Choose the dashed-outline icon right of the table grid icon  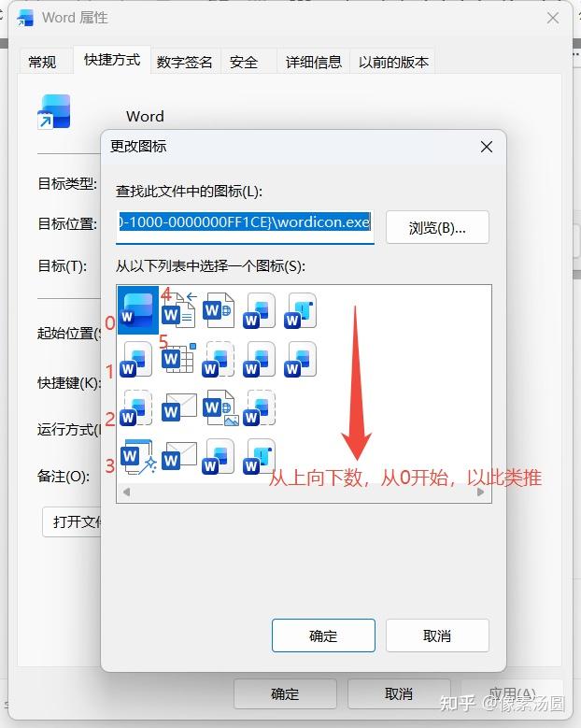pos(219,360)
